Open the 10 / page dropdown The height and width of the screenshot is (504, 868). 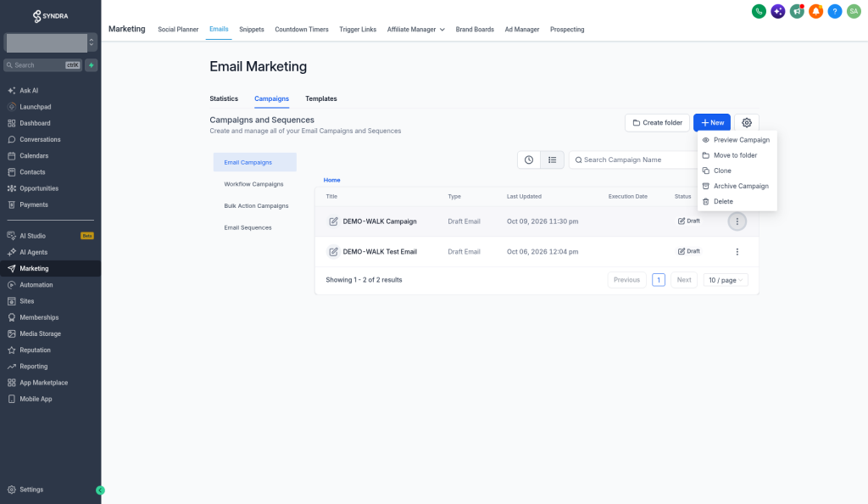pyautogui.click(x=726, y=280)
